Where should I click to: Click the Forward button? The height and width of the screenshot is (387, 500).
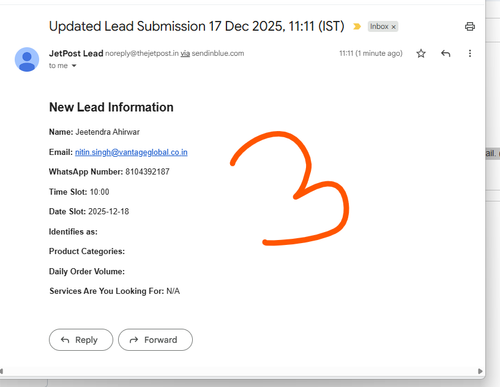(x=155, y=340)
